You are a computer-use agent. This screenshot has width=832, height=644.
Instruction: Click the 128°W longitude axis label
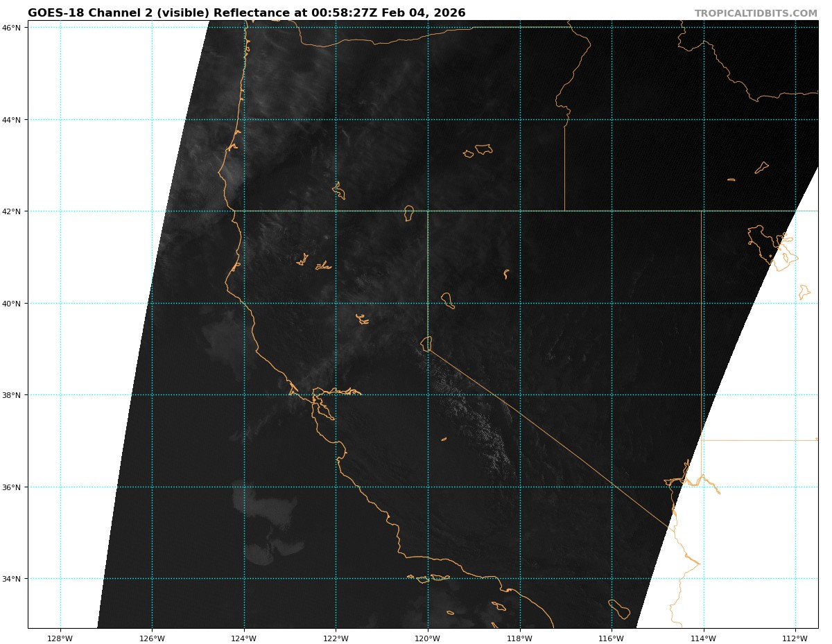pos(60,638)
